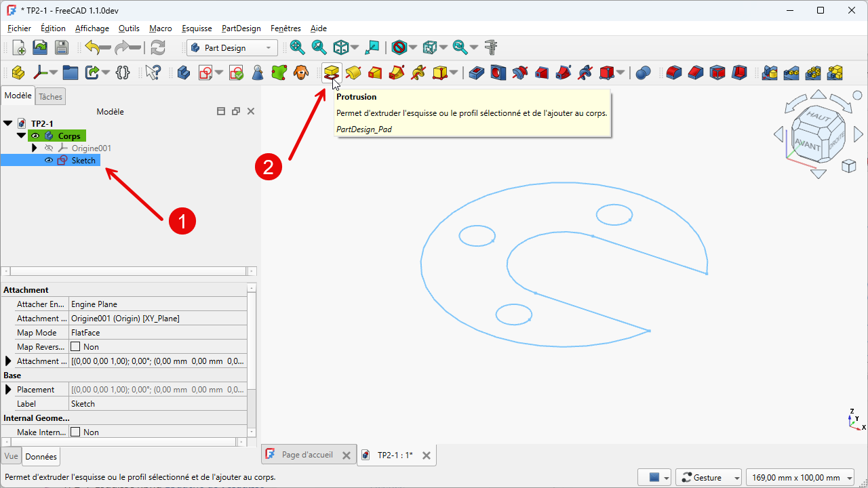Click the Label field containing Sketch
Screen dimensions: 868x488
click(157, 404)
